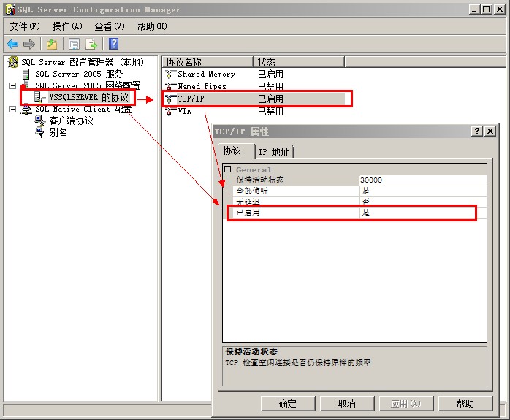Switch to the IP 地址 tab
510x420 pixels.
[274, 152]
